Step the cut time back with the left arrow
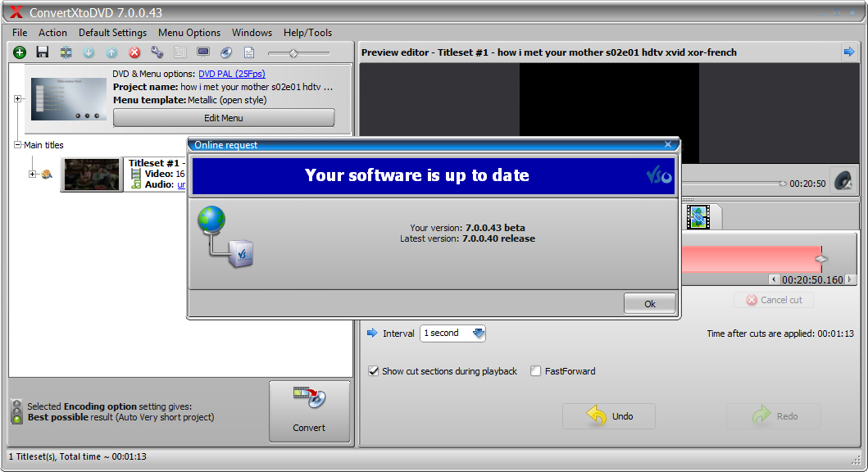 (774, 279)
